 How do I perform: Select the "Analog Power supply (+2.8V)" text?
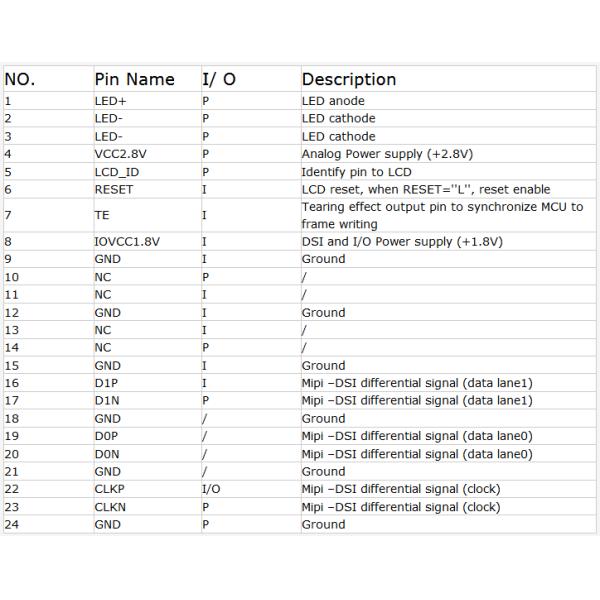coord(387,154)
